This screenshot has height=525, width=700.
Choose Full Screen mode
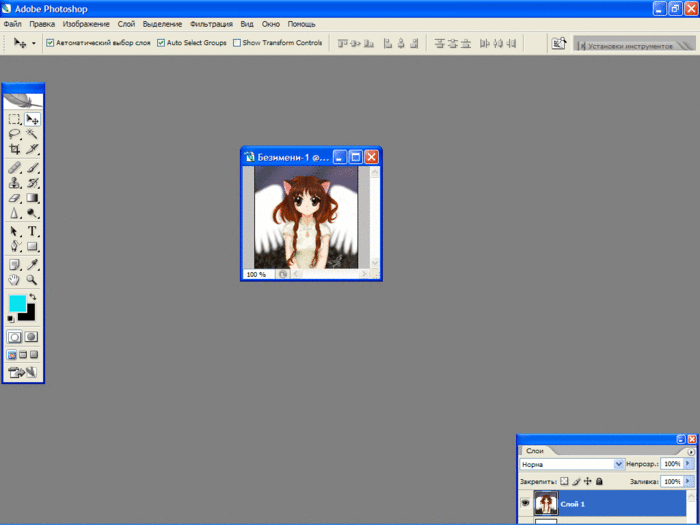coord(34,355)
